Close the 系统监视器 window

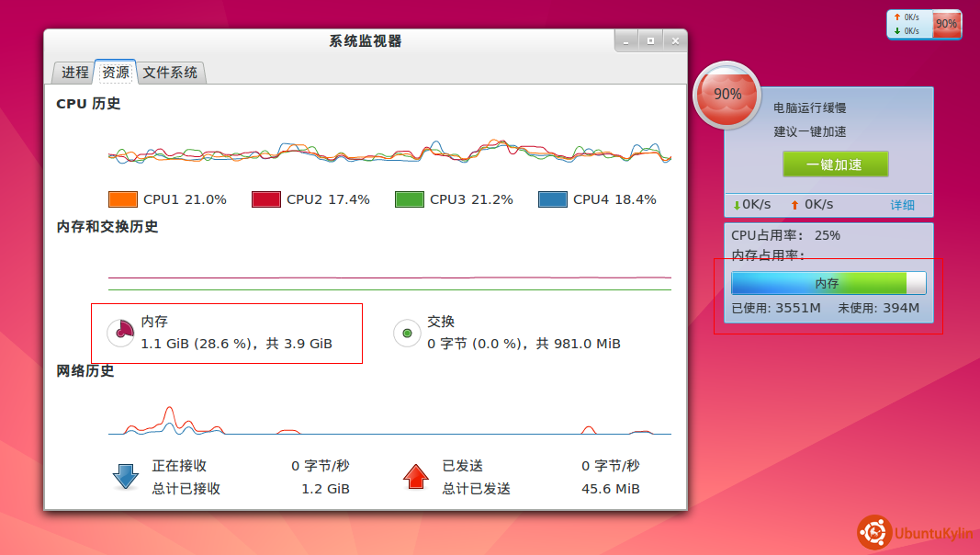tap(676, 40)
